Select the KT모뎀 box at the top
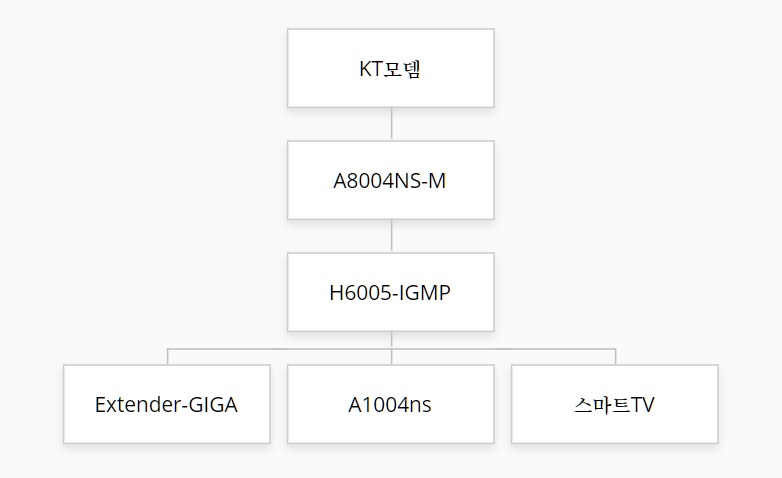Screen dimensions: 782x478 click(x=391, y=68)
